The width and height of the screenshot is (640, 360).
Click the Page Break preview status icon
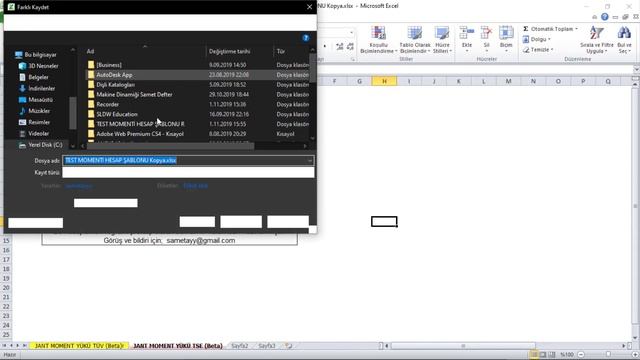pyautogui.click(x=552, y=354)
